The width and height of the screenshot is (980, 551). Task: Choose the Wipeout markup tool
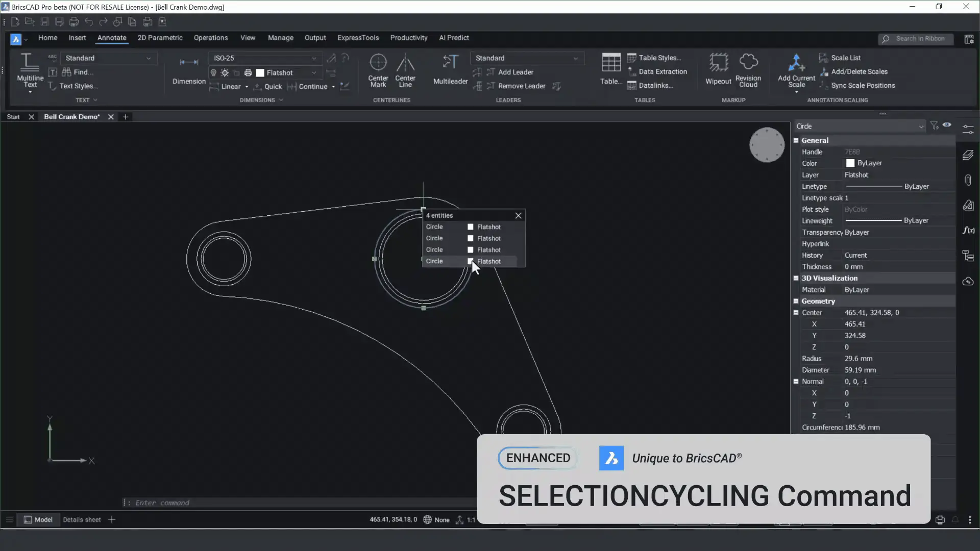[718, 63]
